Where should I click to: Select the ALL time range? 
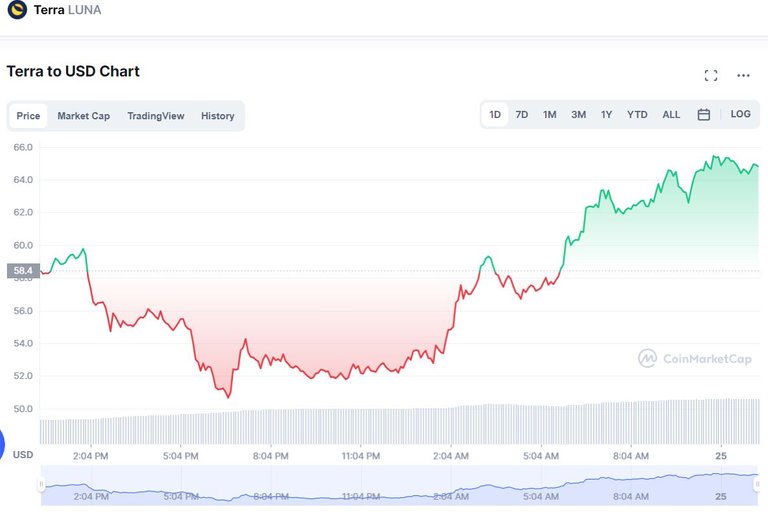coord(671,115)
